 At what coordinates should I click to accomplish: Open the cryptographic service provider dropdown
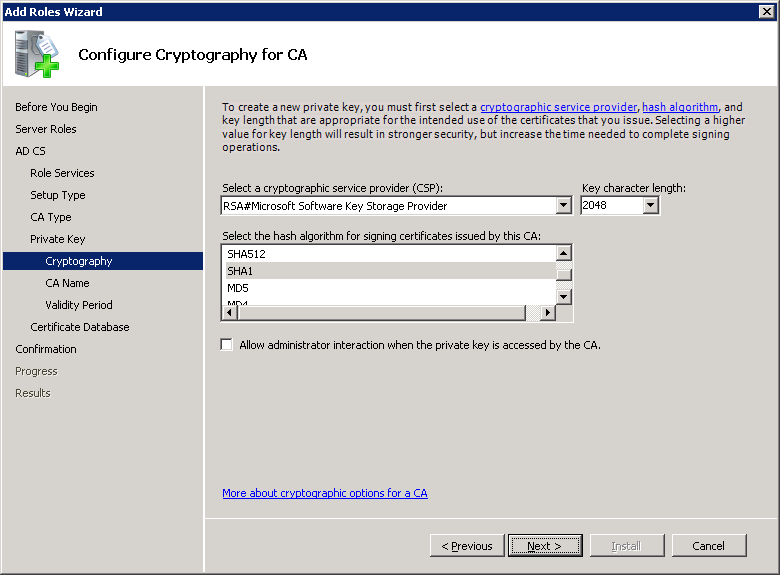pyautogui.click(x=563, y=205)
